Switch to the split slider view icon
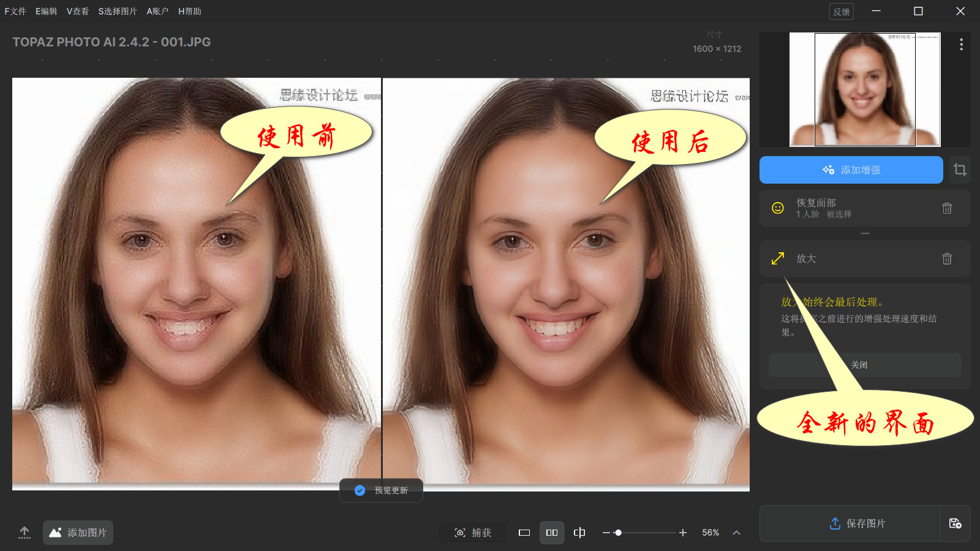The image size is (980, 551). point(579,533)
